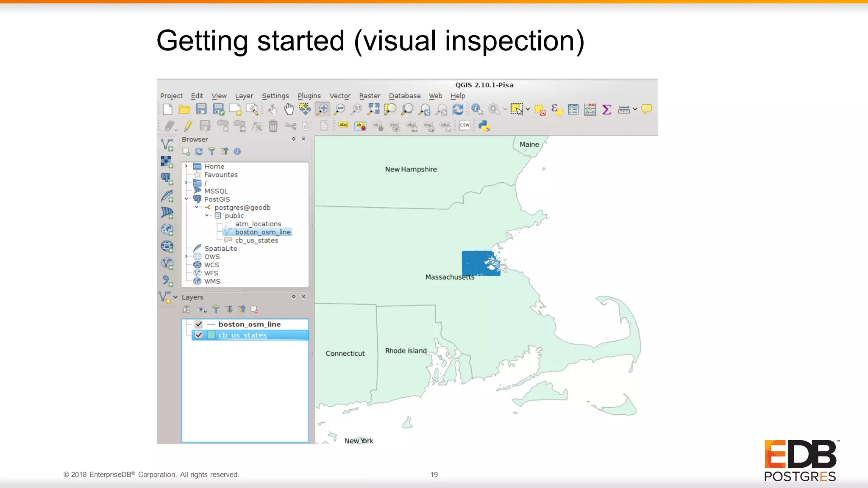Select the MSSQL entry in Browser
The width and height of the screenshot is (868, 488).
(216, 191)
